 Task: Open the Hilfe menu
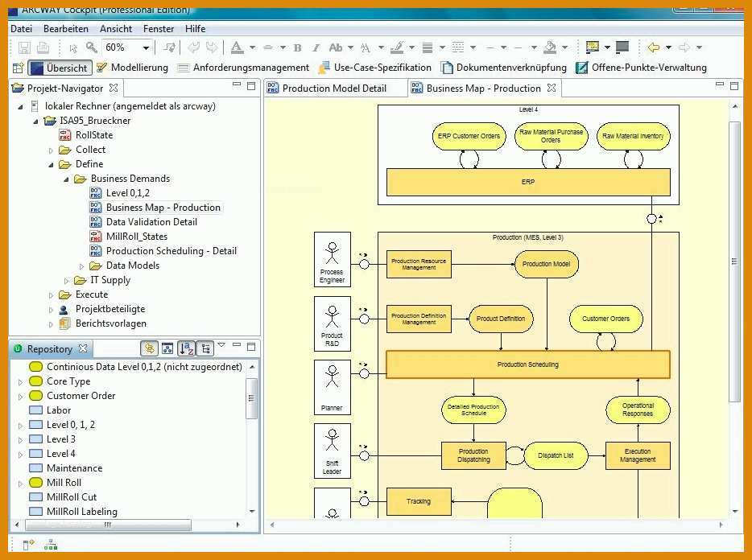coord(195,29)
